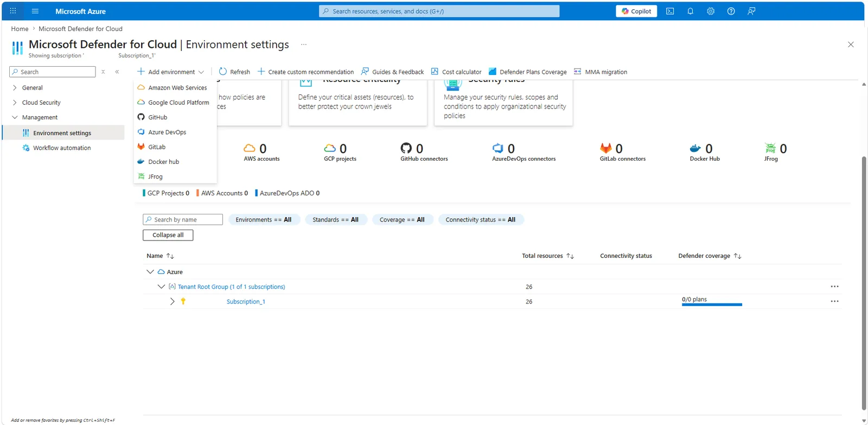
Task: Open the Azure app launcher waffle icon
Action: (13, 11)
